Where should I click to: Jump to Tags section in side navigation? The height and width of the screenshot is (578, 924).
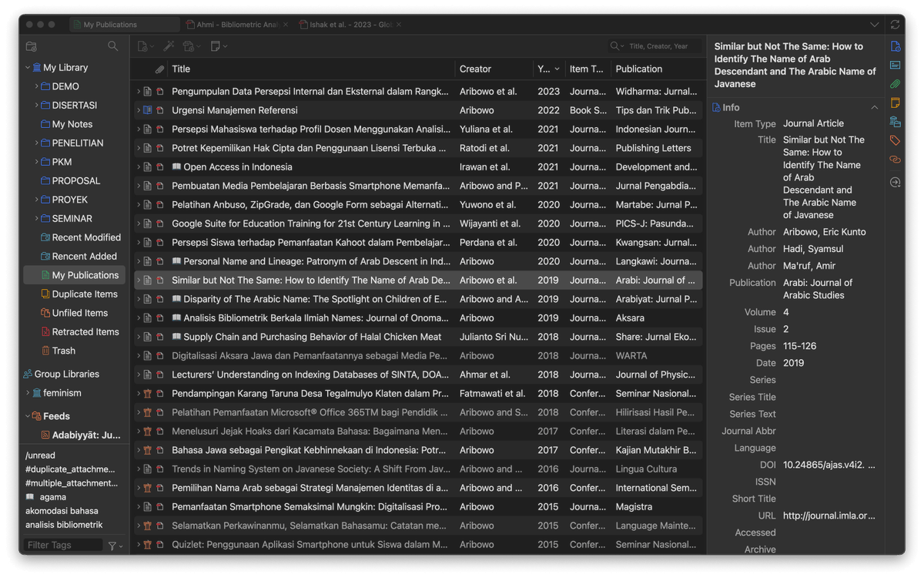(x=895, y=140)
